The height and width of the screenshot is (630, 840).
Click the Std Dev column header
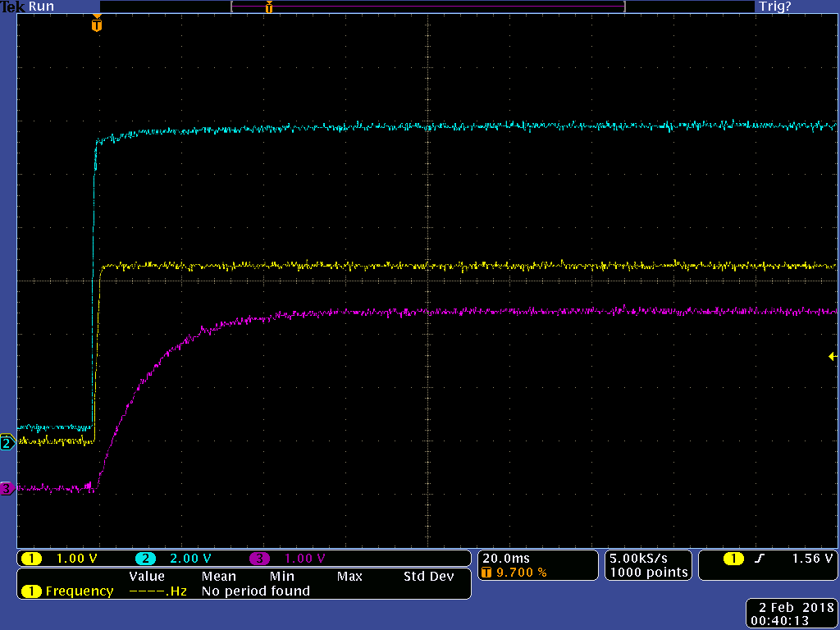pyautogui.click(x=428, y=577)
